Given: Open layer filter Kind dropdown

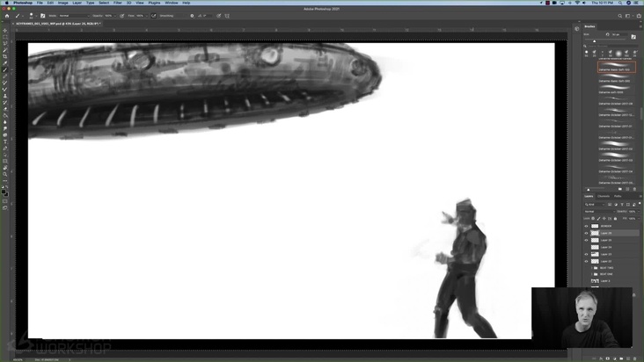Looking at the screenshot, I should (595, 204).
